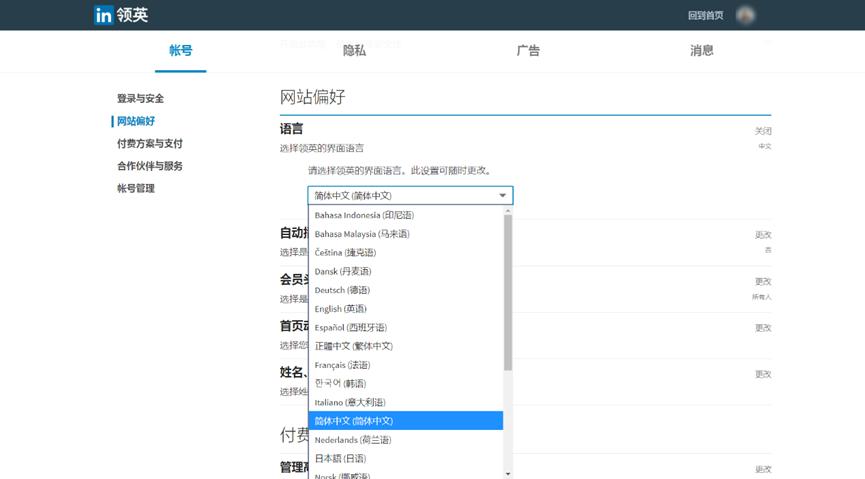Open 登录与安全 in the sidebar
Image resolution: width=865 pixels, height=479 pixels.
coord(140,98)
